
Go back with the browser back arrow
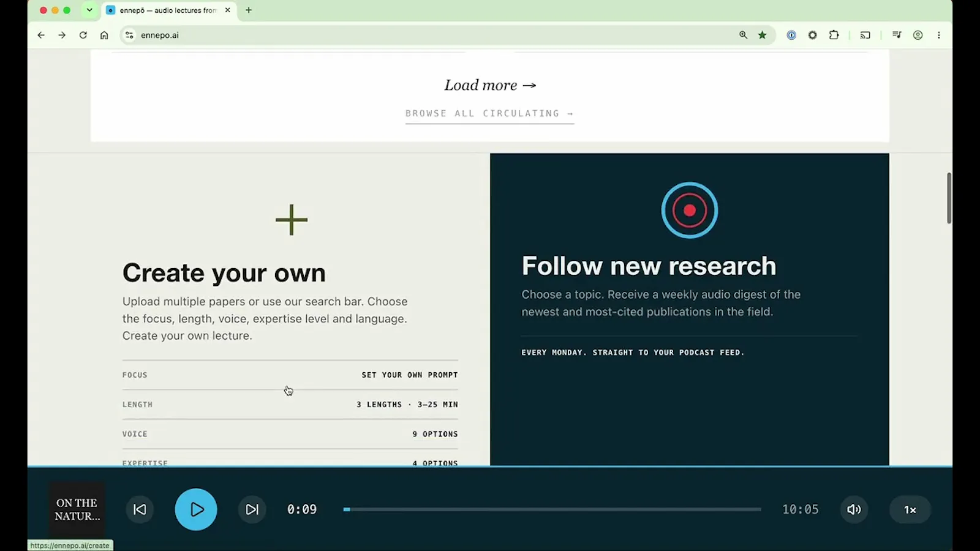(41, 35)
